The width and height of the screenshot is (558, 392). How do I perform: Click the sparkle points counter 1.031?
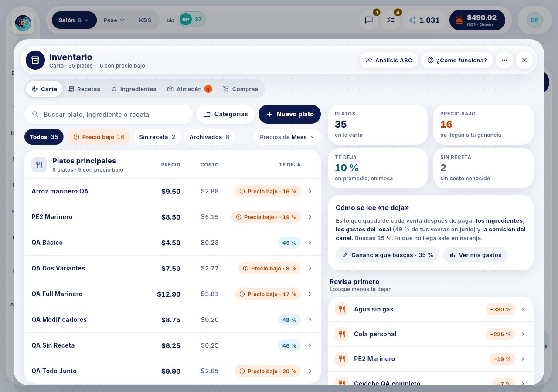point(425,20)
